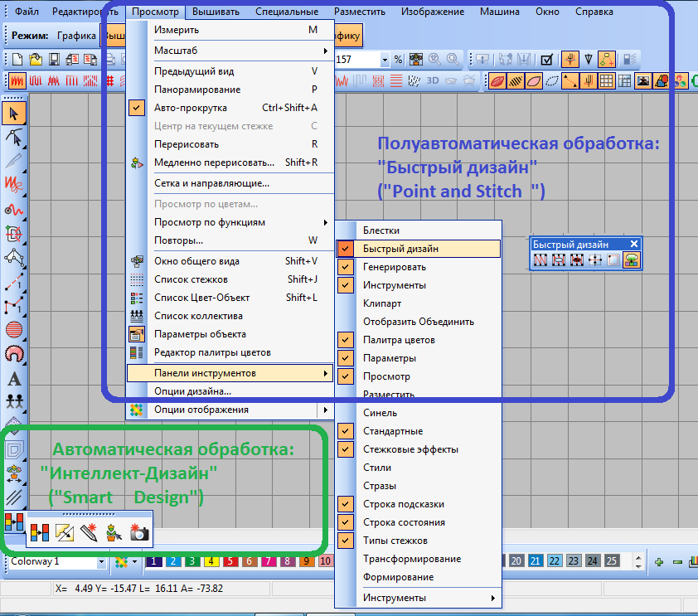Open the zoom percentage dropdown
Viewport: 698px width, 616px height.
pyautogui.click(x=384, y=60)
